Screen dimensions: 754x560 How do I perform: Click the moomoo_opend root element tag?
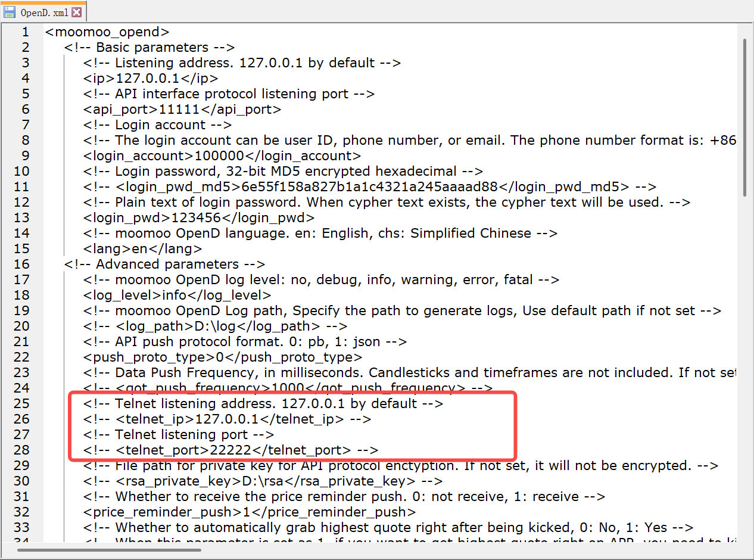pos(107,32)
